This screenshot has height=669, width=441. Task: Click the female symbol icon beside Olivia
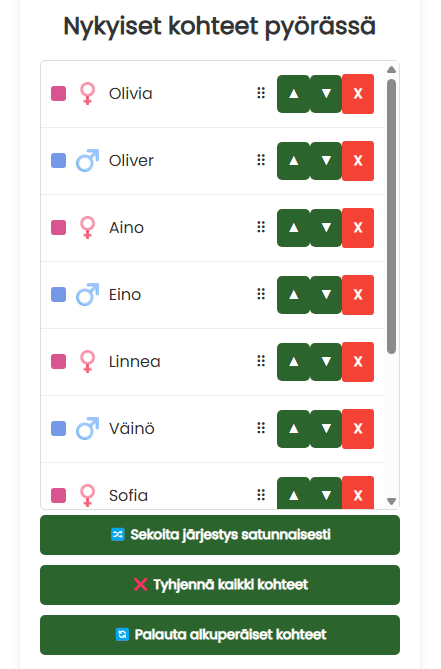[87, 93]
